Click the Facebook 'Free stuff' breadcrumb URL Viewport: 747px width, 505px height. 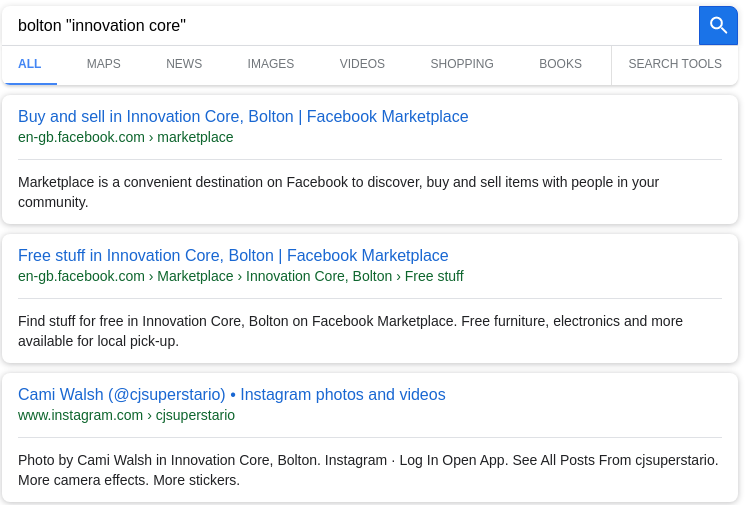[241, 276]
